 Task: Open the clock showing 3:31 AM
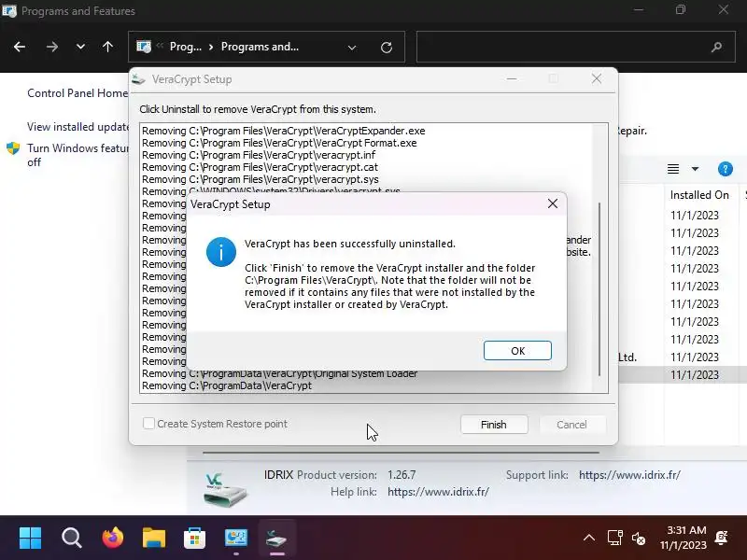684,538
